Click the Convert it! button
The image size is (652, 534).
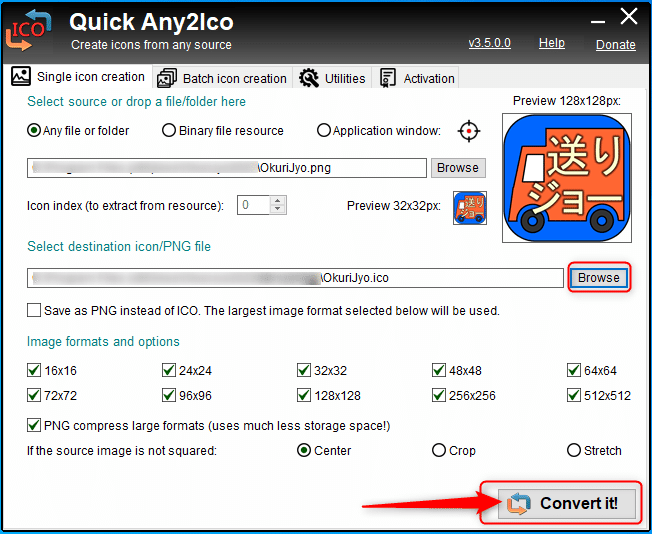[x=567, y=503]
